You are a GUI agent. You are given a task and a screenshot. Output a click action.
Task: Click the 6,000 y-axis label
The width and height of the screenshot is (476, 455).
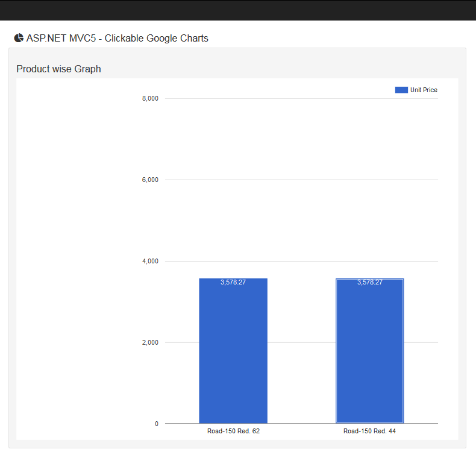coord(150,180)
